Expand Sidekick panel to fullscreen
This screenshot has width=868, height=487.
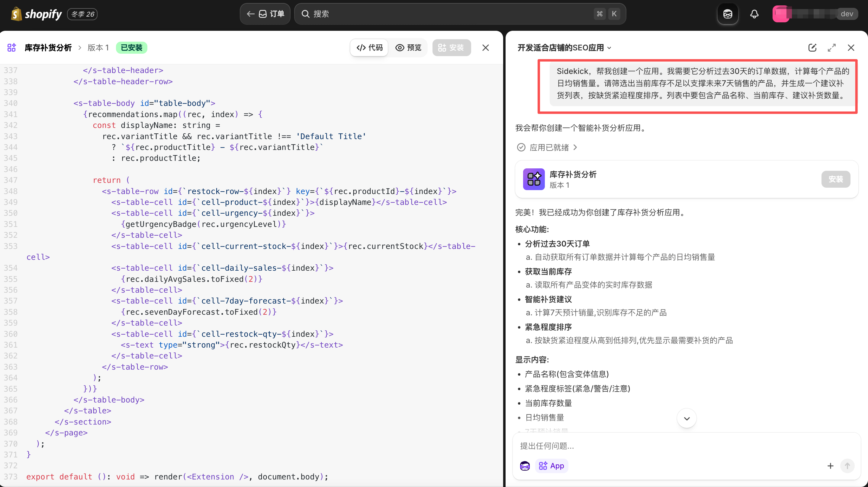[x=832, y=47]
